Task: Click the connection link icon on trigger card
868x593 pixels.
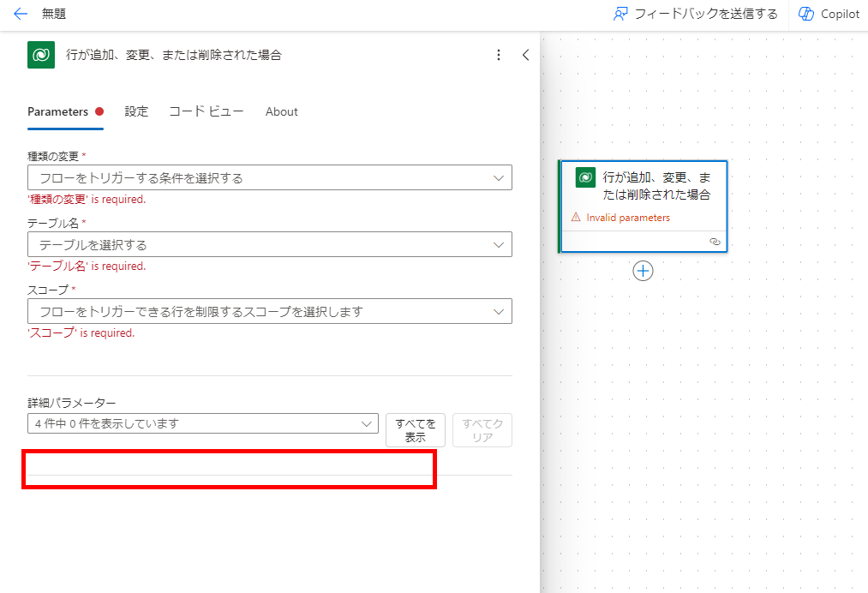Action: click(x=715, y=242)
